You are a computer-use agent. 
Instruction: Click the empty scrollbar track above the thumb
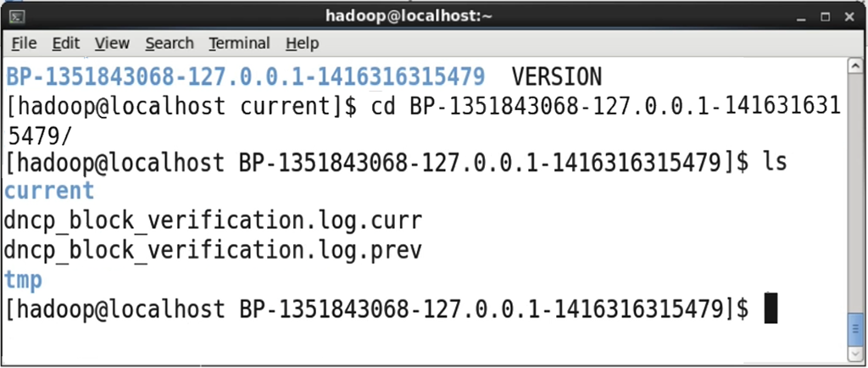pyautogui.click(x=854, y=192)
